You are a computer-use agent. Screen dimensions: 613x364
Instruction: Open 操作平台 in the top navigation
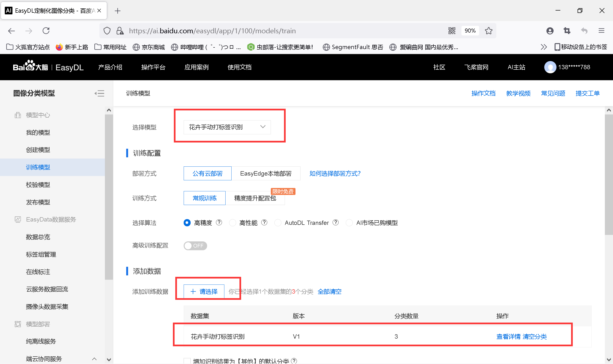[x=153, y=67]
